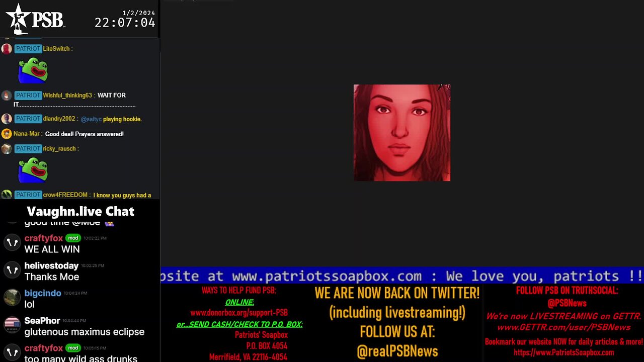Open the www.PatriotsSoapbox.com link
Viewport: 644px width, 362px height.
tap(563, 352)
